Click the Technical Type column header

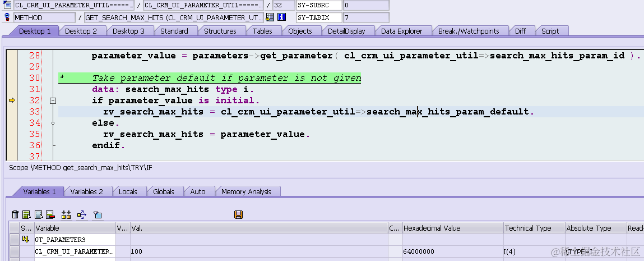click(534, 228)
